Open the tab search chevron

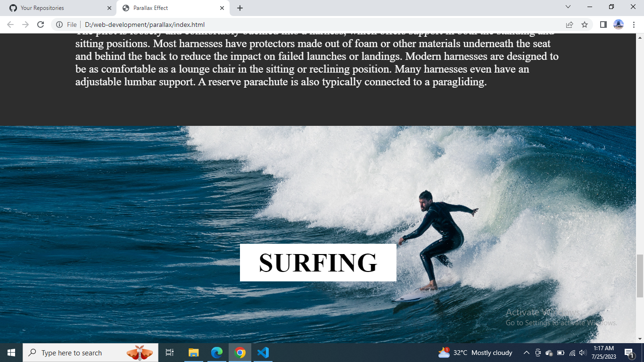click(567, 8)
